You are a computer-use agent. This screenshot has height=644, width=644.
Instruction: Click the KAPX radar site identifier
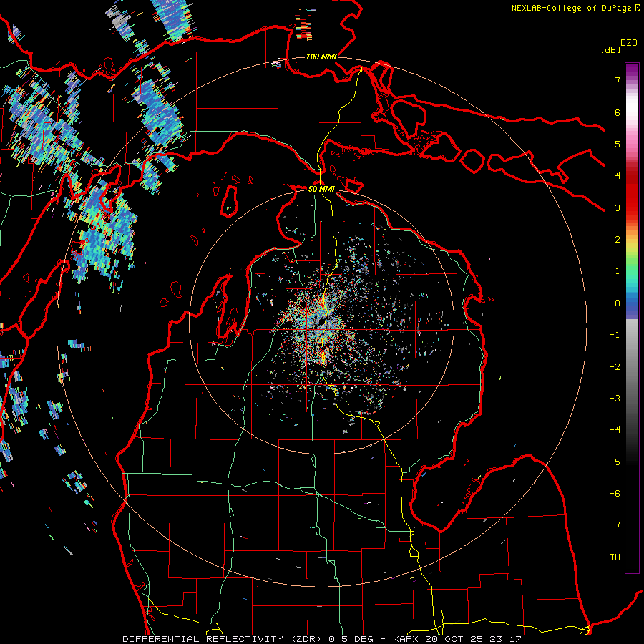click(406, 639)
